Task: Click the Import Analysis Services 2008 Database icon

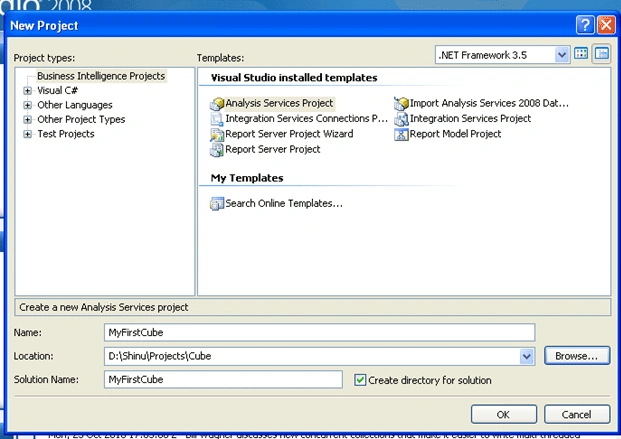Action: [401, 103]
